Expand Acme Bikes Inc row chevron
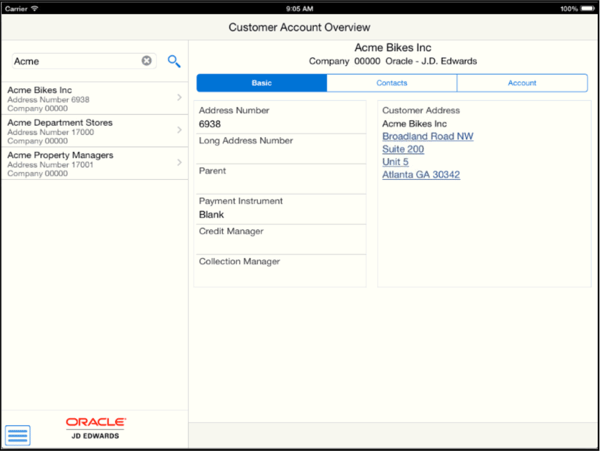 click(x=179, y=98)
